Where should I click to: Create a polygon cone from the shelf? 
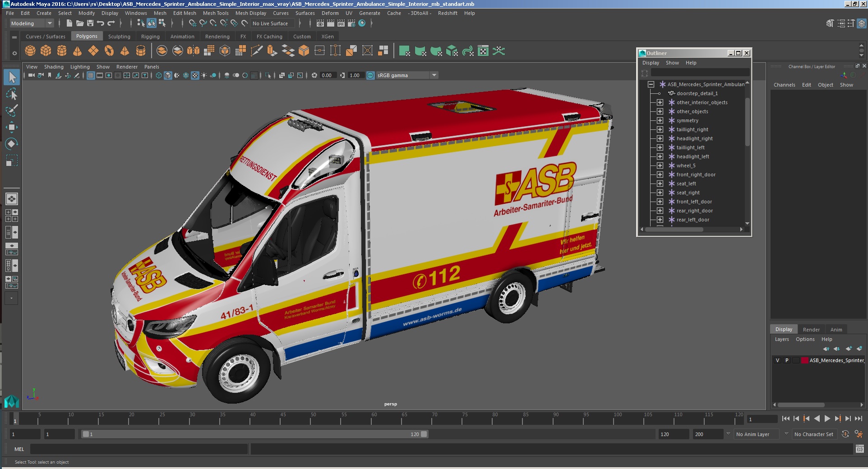[78, 51]
